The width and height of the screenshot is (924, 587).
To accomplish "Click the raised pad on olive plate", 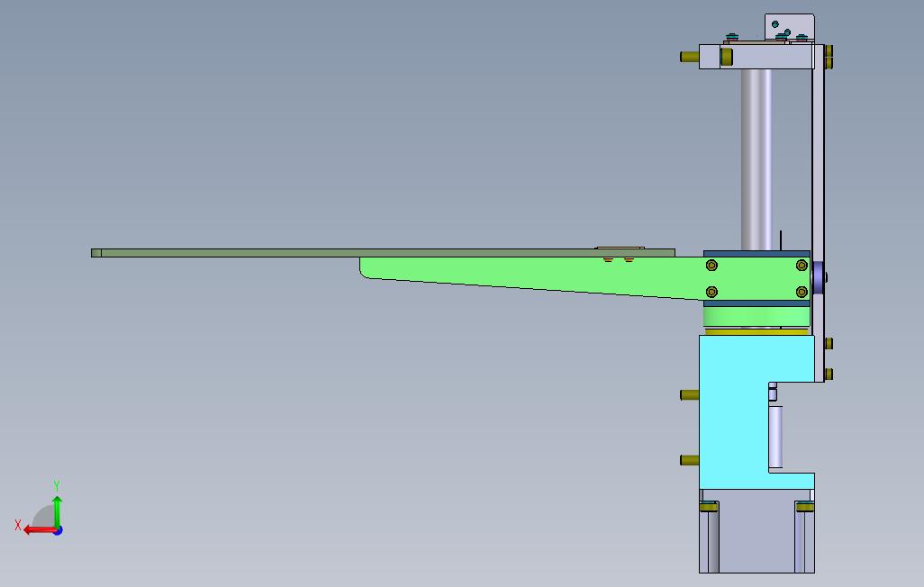I will 620,248.
